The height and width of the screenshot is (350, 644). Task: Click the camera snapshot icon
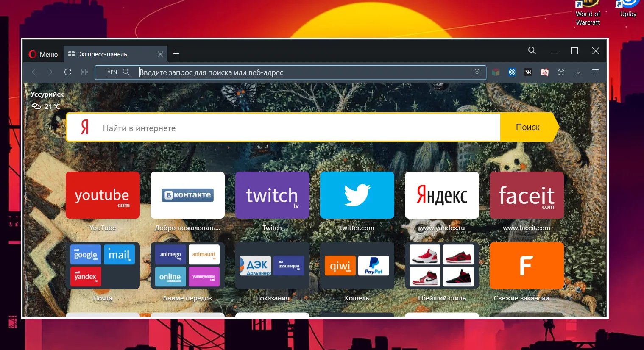pyautogui.click(x=477, y=72)
